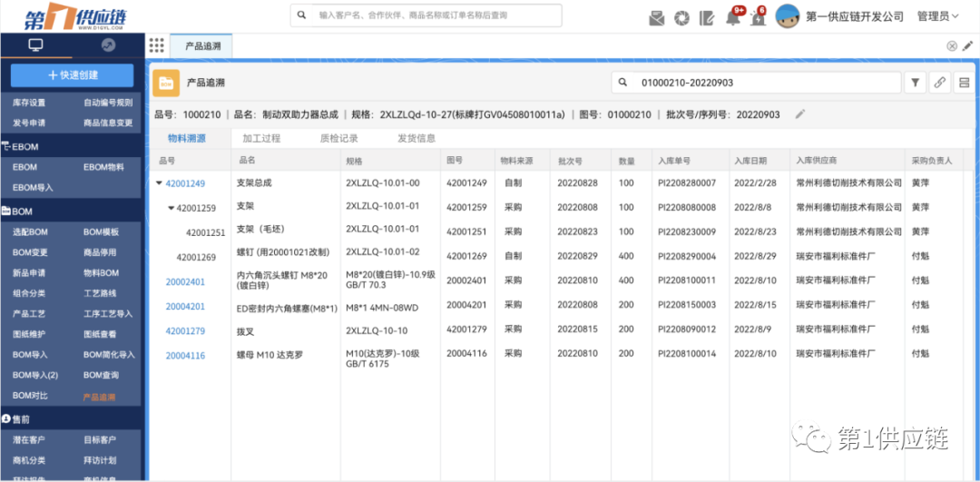The height and width of the screenshot is (482, 980).
Task: Open 图纸维护 menu item
Action: pos(29,334)
